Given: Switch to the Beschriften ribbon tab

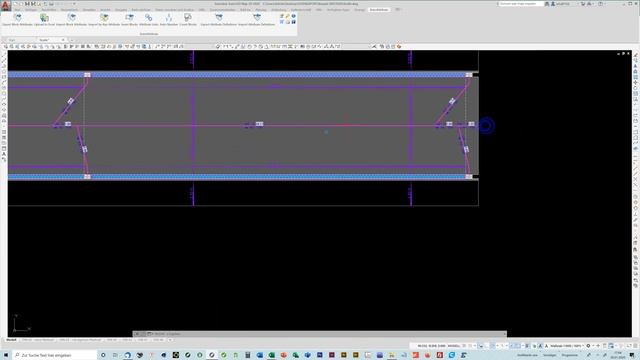Looking at the screenshot, I should click(x=49, y=9).
